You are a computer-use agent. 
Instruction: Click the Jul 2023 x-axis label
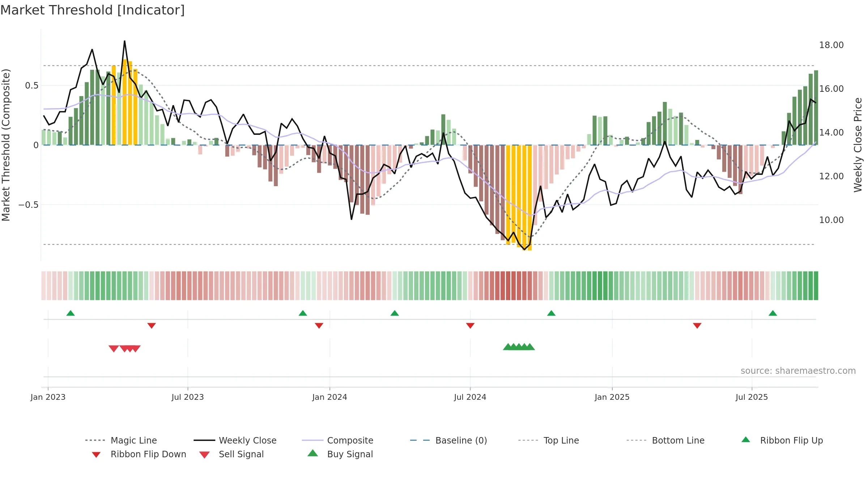coord(188,397)
